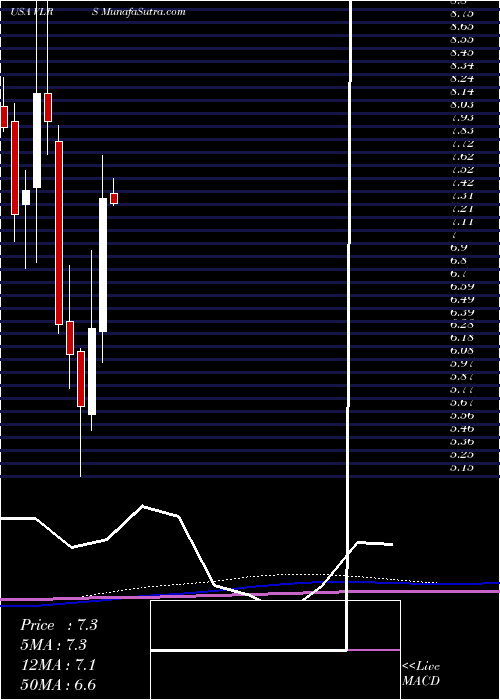
Task: Click the 6.59 price axis label
Action: click(x=462, y=286)
